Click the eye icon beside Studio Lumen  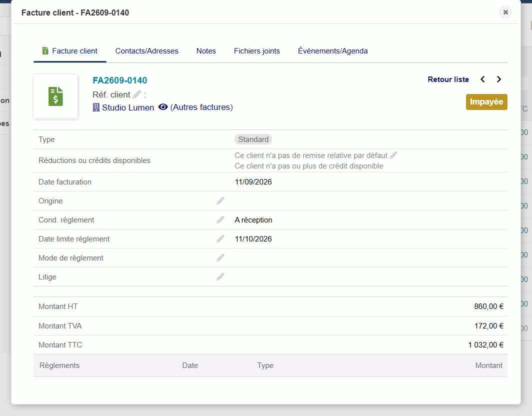coord(163,107)
